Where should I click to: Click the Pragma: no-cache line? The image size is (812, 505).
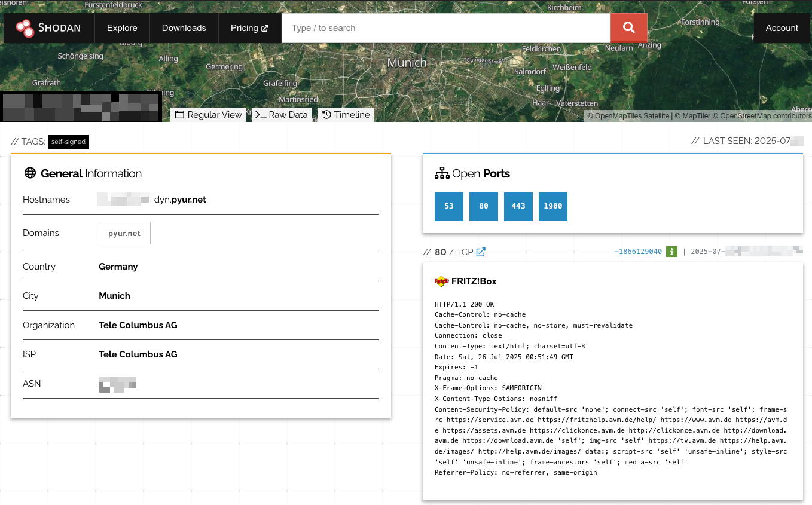pyautogui.click(x=466, y=378)
